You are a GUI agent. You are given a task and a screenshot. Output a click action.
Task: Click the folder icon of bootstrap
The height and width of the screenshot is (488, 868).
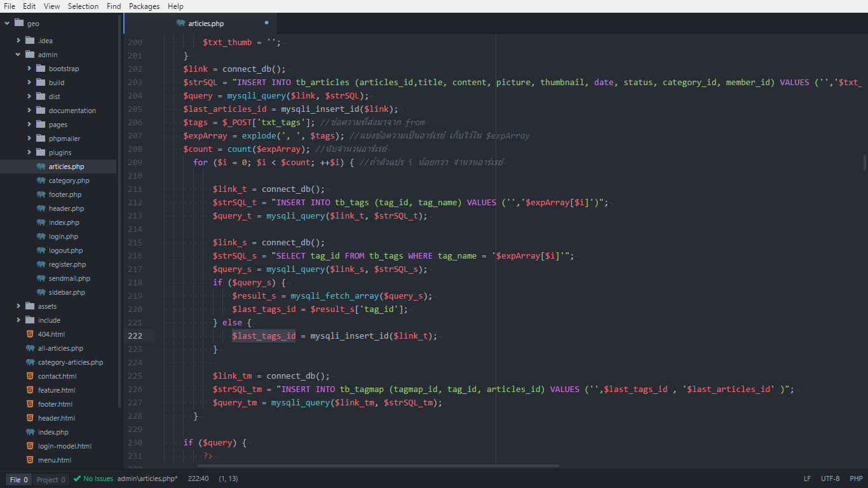click(x=41, y=69)
